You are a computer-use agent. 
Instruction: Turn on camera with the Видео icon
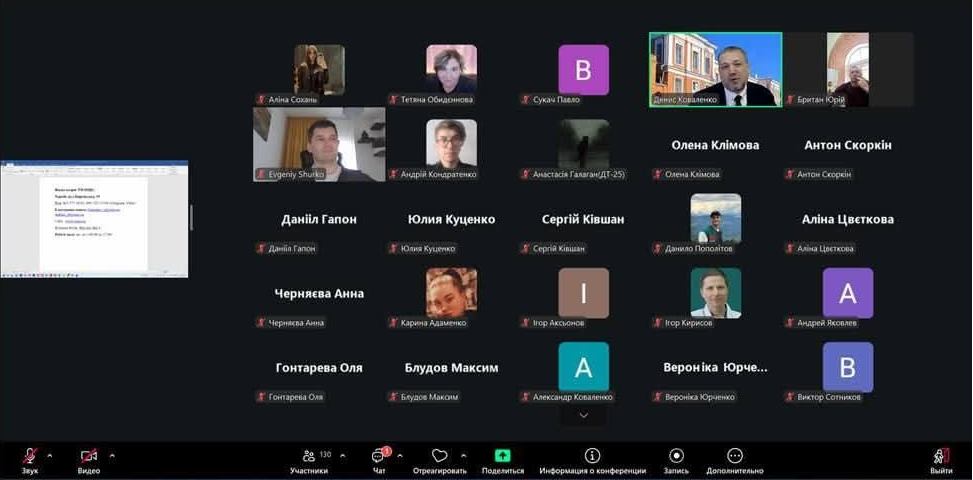89,456
